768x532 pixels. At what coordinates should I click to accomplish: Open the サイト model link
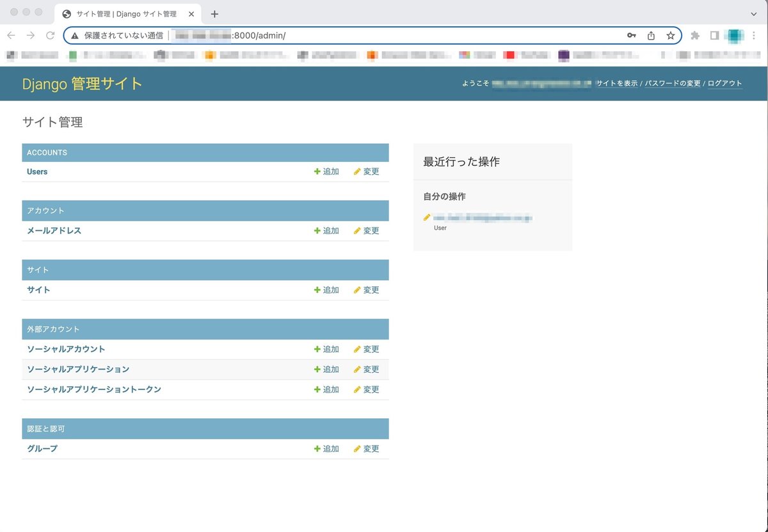[x=38, y=290]
